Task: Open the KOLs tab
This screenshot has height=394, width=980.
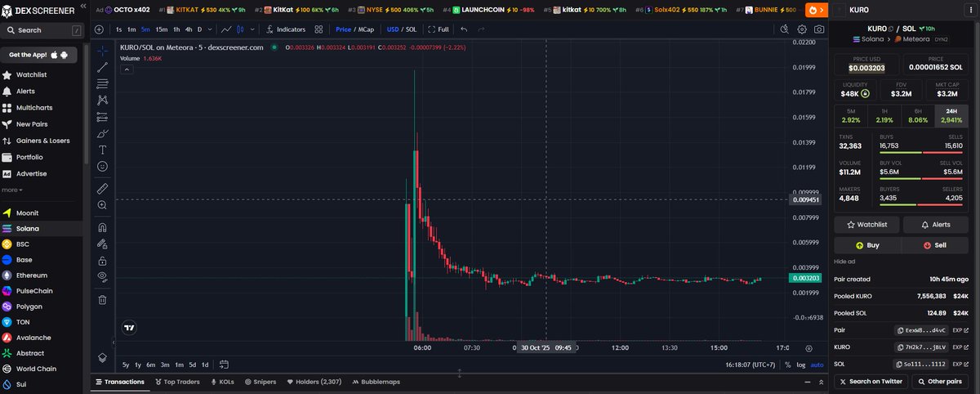Action: coord(223,382)
